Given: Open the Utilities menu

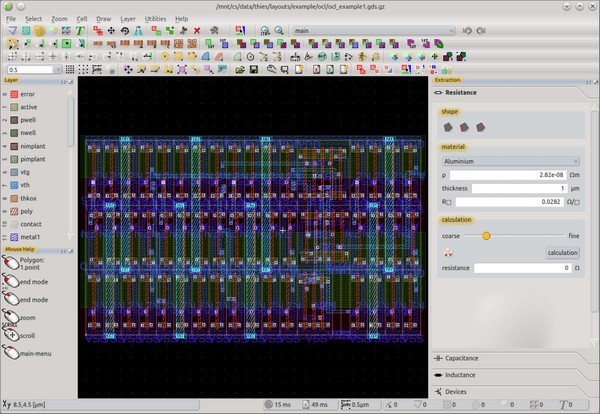Looking at the screenshot, I should point(155,18).
